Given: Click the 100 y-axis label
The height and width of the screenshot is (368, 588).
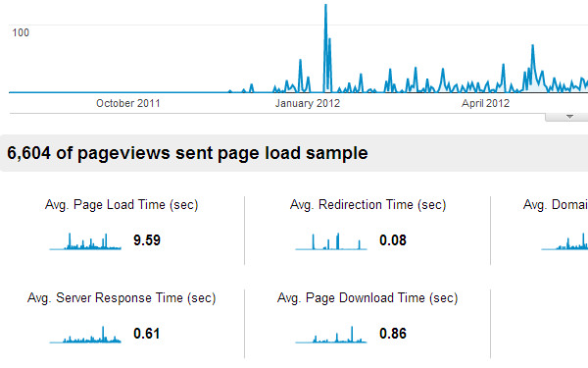Looking at the screenshot, I should (21, 32).
